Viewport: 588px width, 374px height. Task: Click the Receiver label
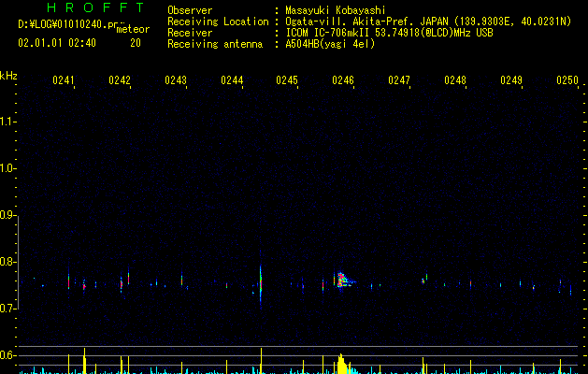pos(190,33)
